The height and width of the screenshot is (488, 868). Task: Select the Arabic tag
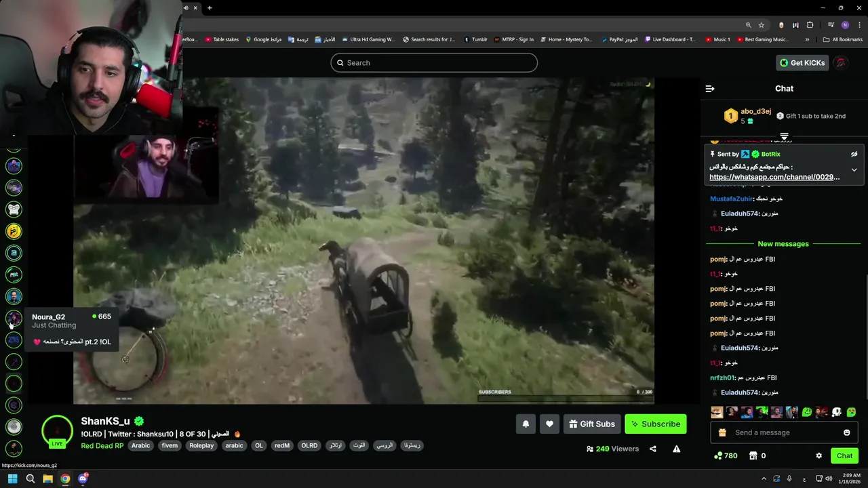pos(140,445)
